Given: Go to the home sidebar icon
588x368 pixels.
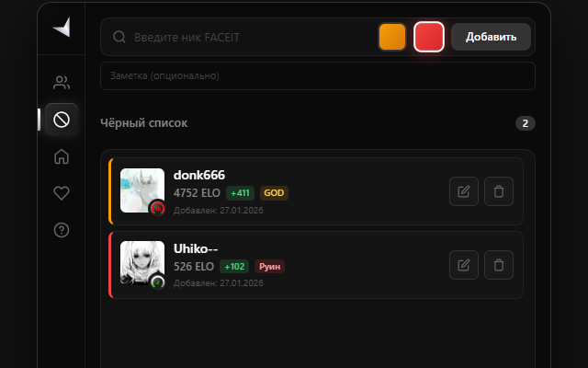Looking at the screenshot, I should pyautogui.click(x=62, y=156).
